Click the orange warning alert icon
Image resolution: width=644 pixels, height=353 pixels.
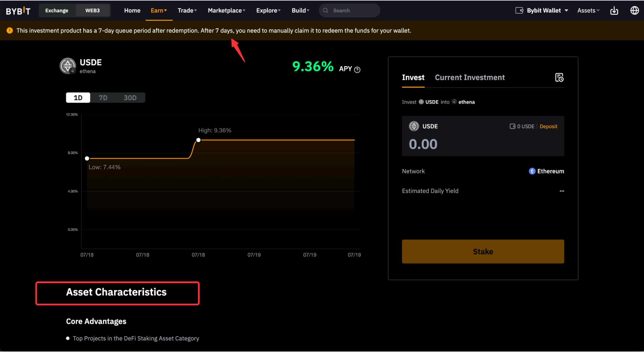click(x=10, y=31)
